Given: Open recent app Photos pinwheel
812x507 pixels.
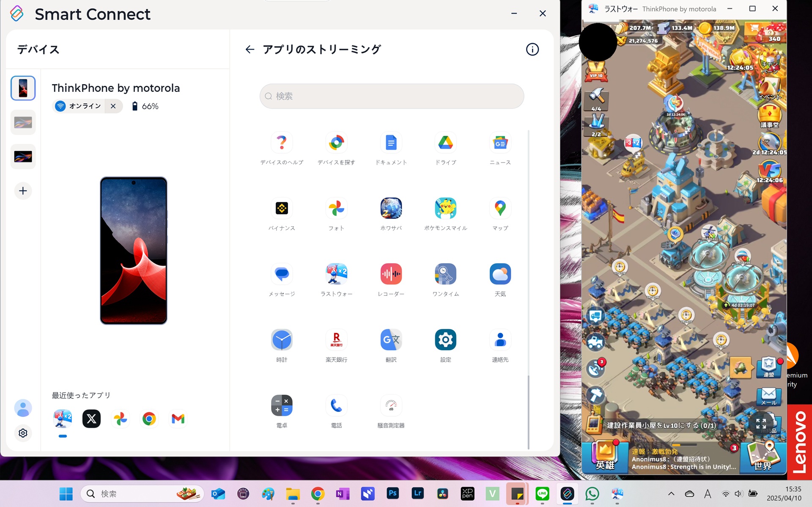Looking at the screenshot, I should tap(120, 419).
